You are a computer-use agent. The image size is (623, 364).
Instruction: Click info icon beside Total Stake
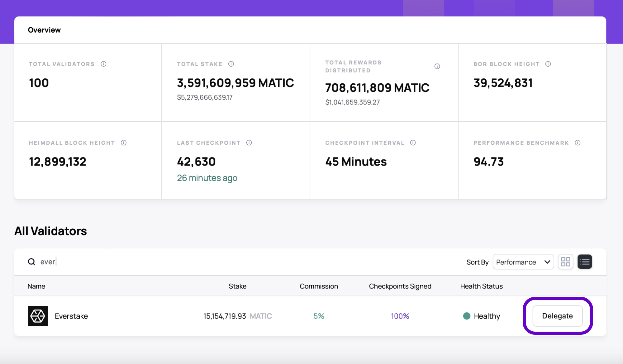231,64
